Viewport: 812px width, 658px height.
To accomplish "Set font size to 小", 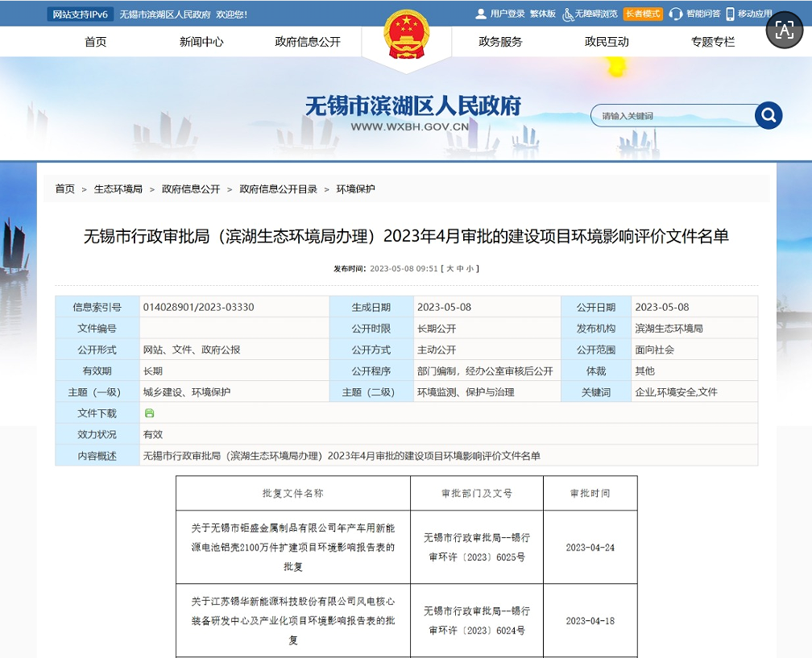I will (x=470, y=269).
